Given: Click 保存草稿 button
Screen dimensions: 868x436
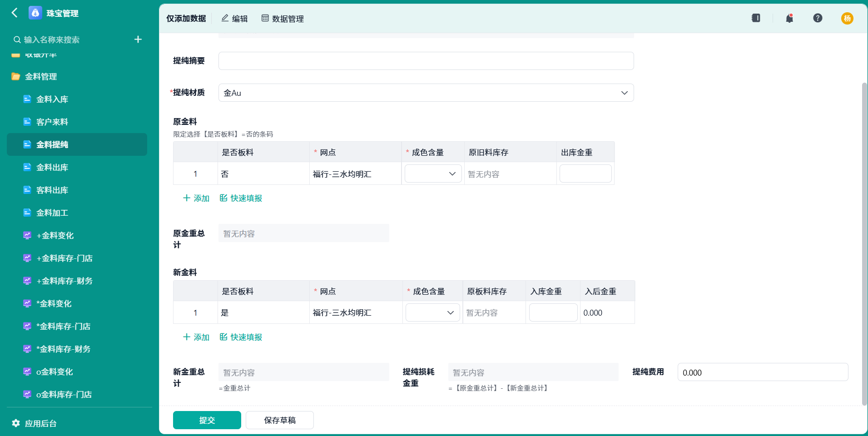Looking at the screenshot, I should click(x=280, y=420).
